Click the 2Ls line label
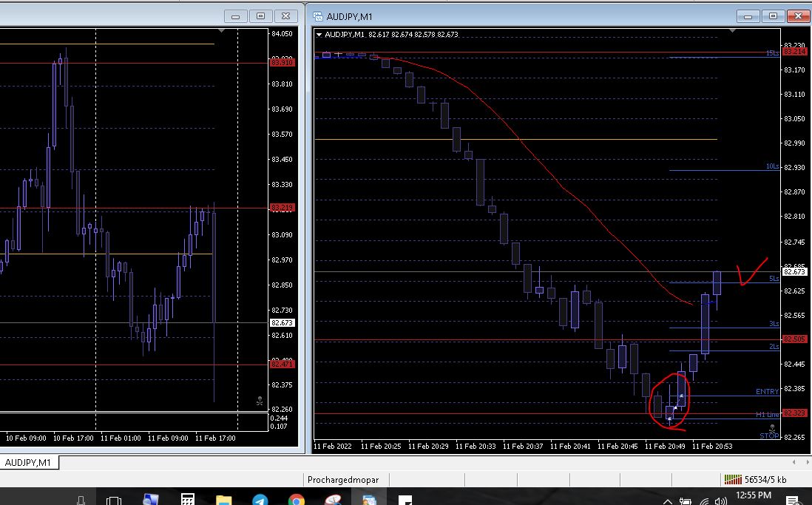 pos(774,347)
